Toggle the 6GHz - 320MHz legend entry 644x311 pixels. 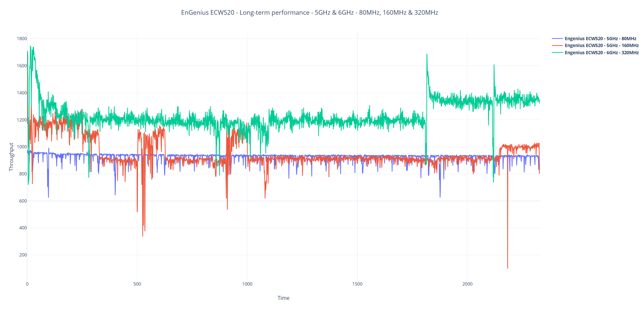595,53
